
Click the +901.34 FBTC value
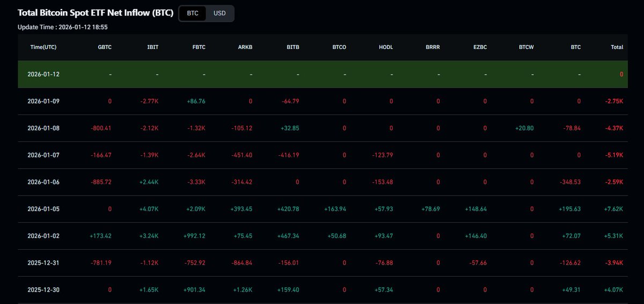(194, 290)
